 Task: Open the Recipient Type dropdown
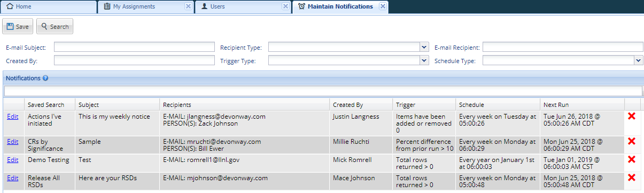pos(424,47)
